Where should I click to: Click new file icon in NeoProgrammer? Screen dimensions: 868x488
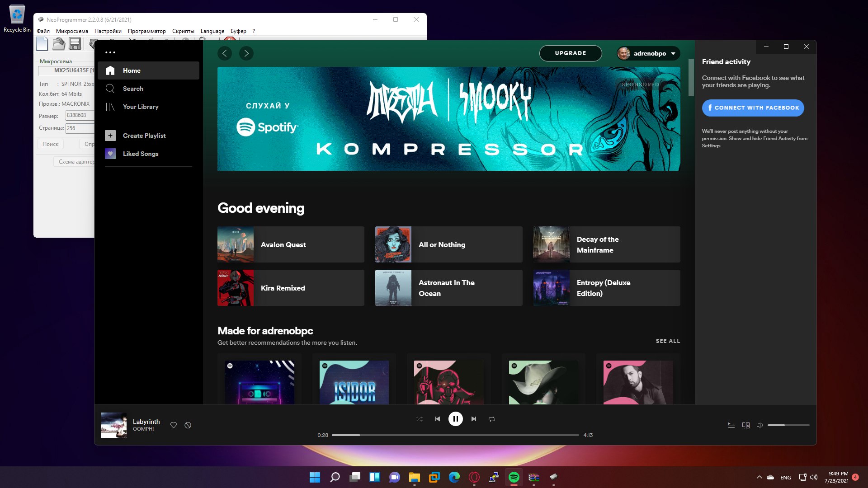click(x=42, y=44)
